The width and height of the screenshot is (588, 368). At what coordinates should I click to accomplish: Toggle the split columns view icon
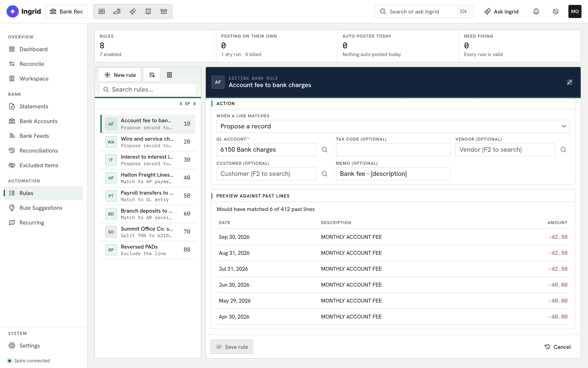(x=169, y=75)
